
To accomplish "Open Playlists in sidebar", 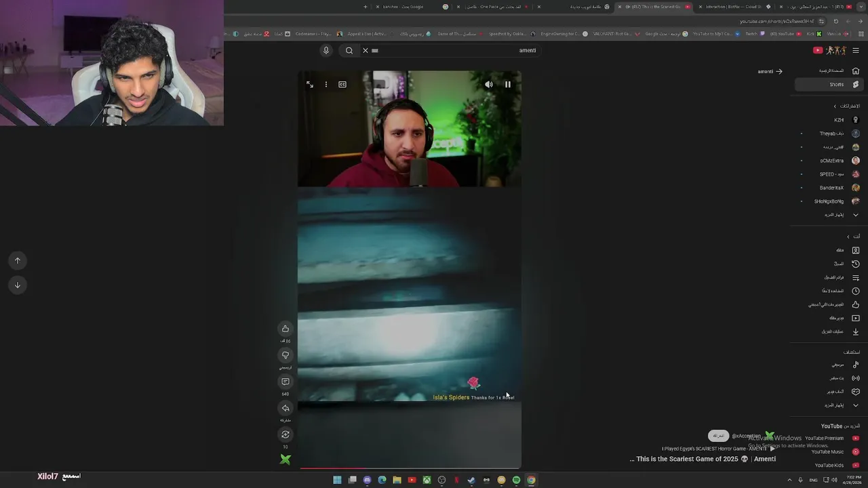I will (829, 277).
